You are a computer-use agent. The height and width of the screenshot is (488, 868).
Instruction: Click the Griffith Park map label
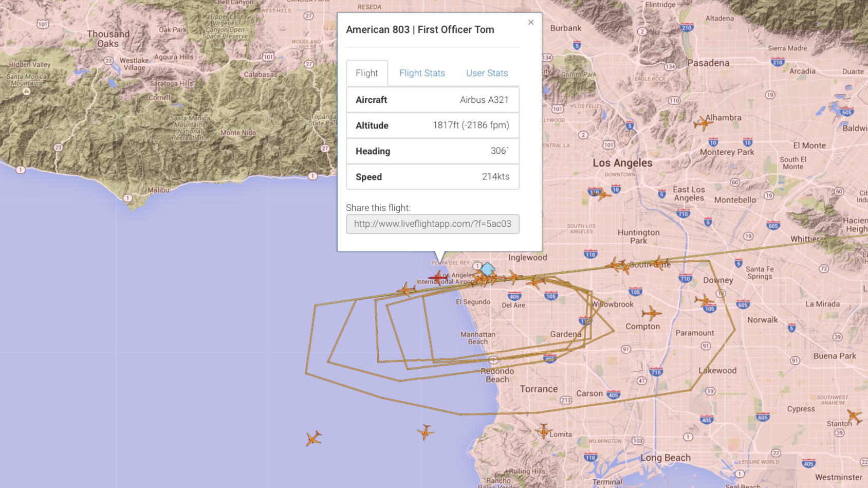579,74
